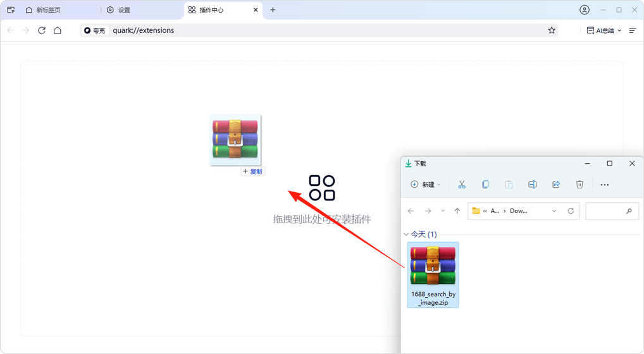Open the user account profile icon
Image resolution: width=644 pixels, height=354 pixels.
tap(584, 10)
